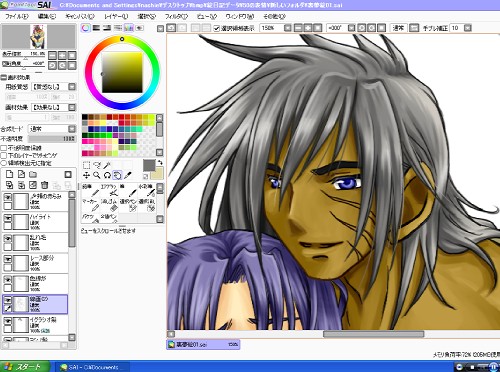Screen dimensions: 500x372
Task: Choose the bucket (バケツ) fill tool
Action: [x=90, y=218]
